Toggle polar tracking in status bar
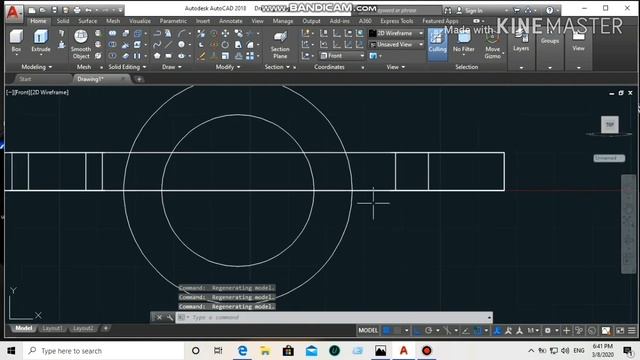 [x=429, y=331]
